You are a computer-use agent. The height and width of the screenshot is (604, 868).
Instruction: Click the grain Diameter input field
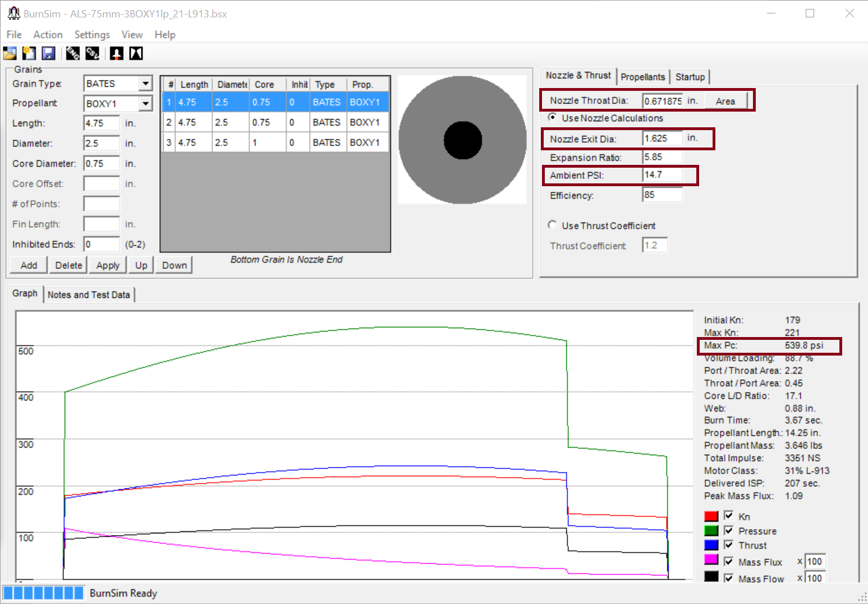(102, 144)
